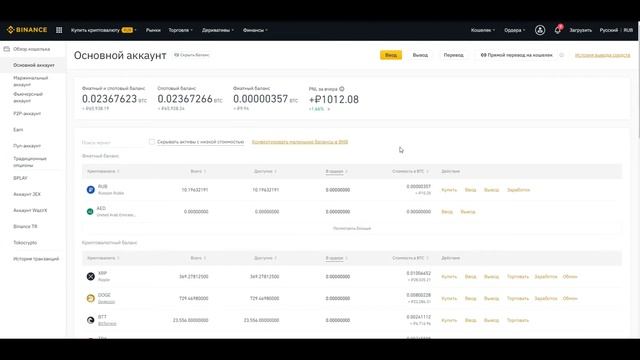Image resolution: width=640 pixels, height=360 pixels.
Task: Expand the PNL percentage arrow
Action: [329, 109]
